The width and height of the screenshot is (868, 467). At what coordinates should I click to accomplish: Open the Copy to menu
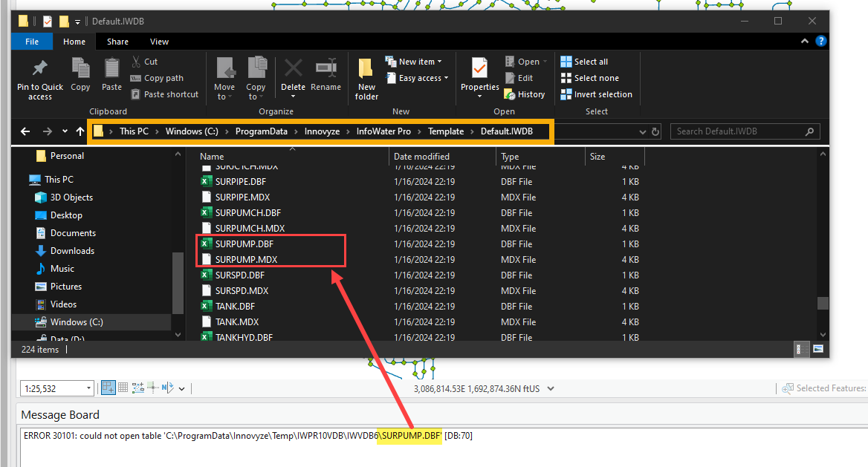pos(256,79)
